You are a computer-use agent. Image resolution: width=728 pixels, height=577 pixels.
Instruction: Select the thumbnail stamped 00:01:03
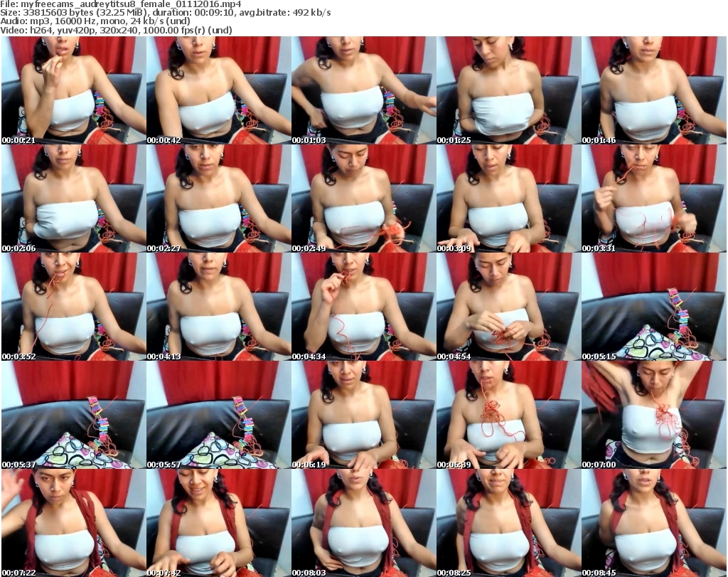tap(363, 90)
